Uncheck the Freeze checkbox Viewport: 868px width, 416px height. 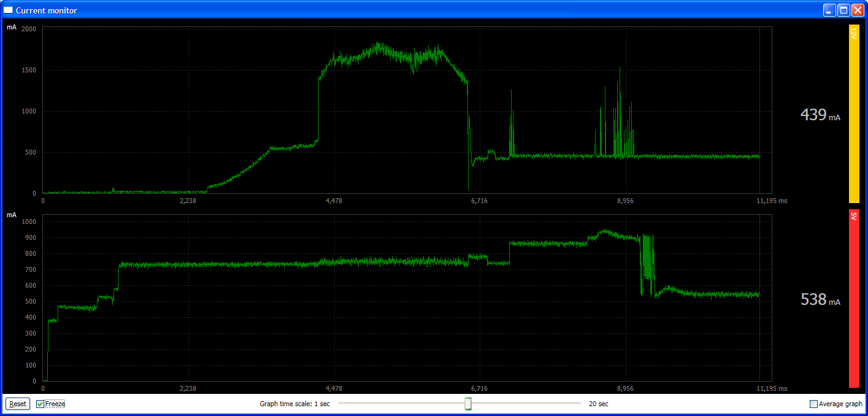coord(40,404)
